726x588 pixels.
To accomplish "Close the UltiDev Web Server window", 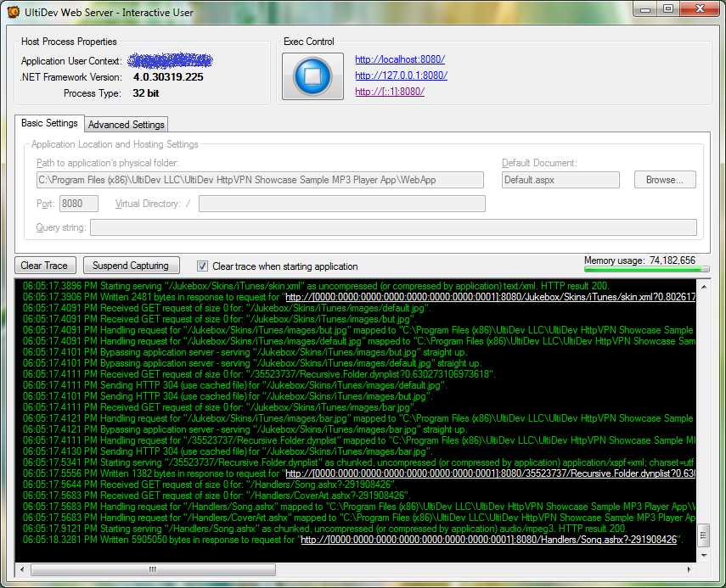I will (x=700, y=9).
